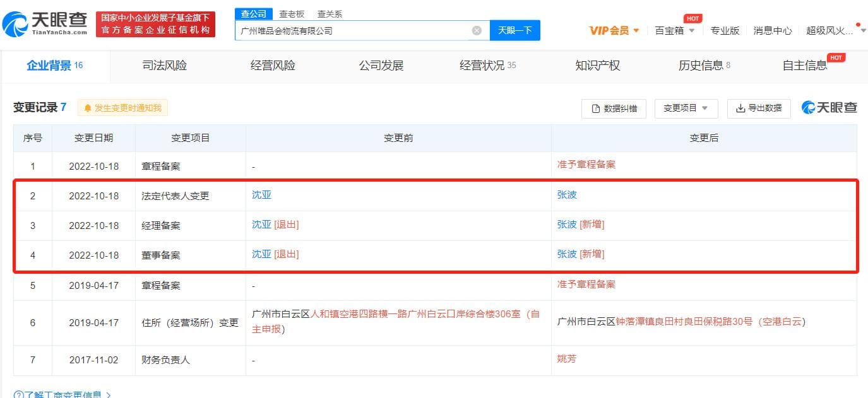Screen dimensions: 868x398
Task: Click the 天眼查 watermark logo on the right
Action: pyautogui.click(x=829, y=108)
